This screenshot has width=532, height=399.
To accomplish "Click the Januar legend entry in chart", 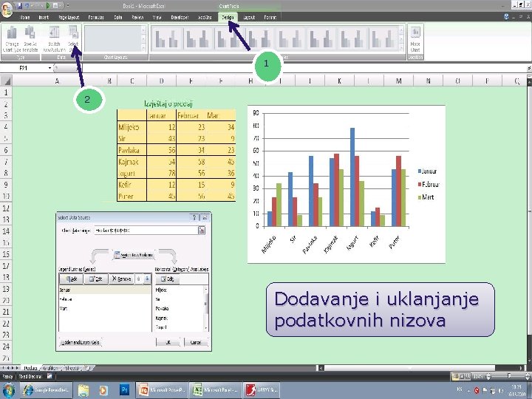I will (428, 171).
